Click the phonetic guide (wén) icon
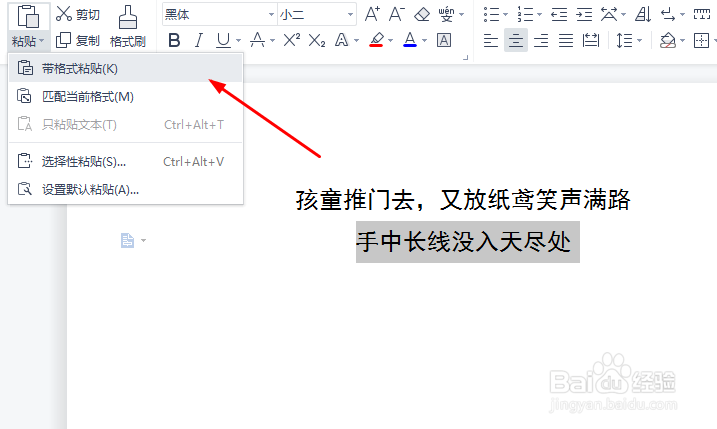 point(446,15)
